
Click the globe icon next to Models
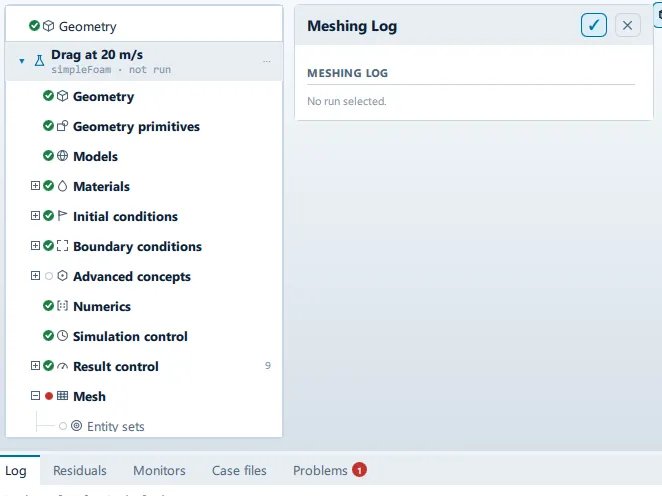[62, 156]
